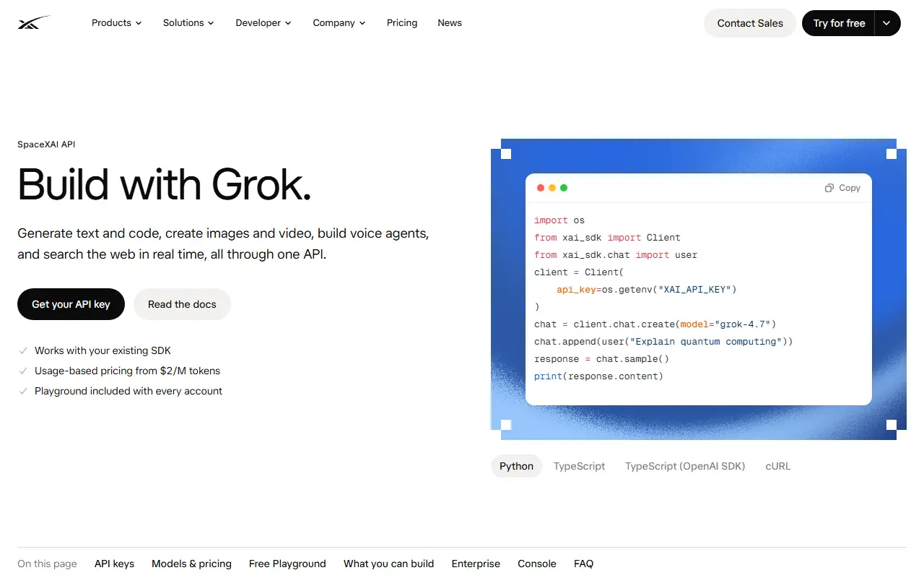Click the Contact Sales button
Viewport: 924px width, 578px height.
point(750,23)
